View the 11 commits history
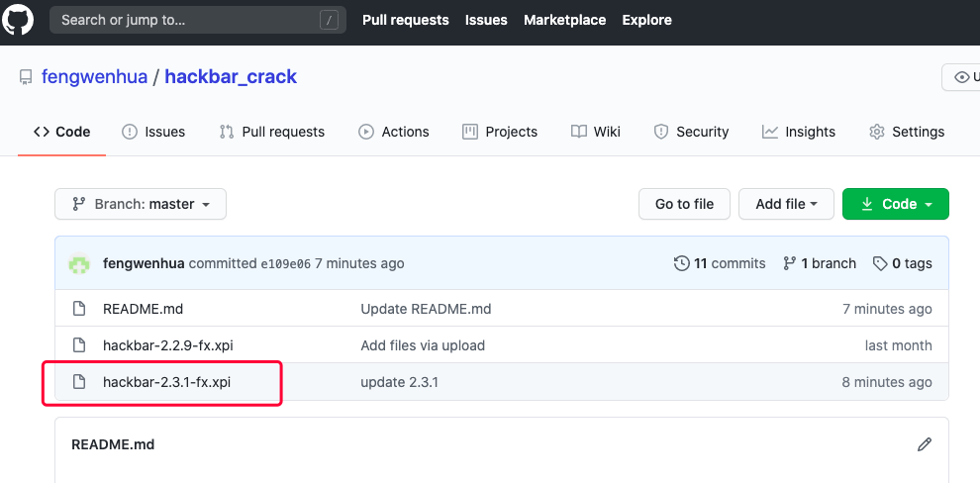This screenshot has width=980, height=483. coord(720,263)
